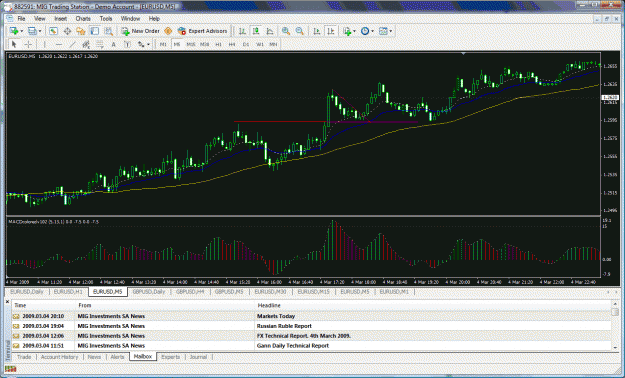Click the mailbox scrollbar thumb
The image size is (625, 378).
(x=615, y=312)
